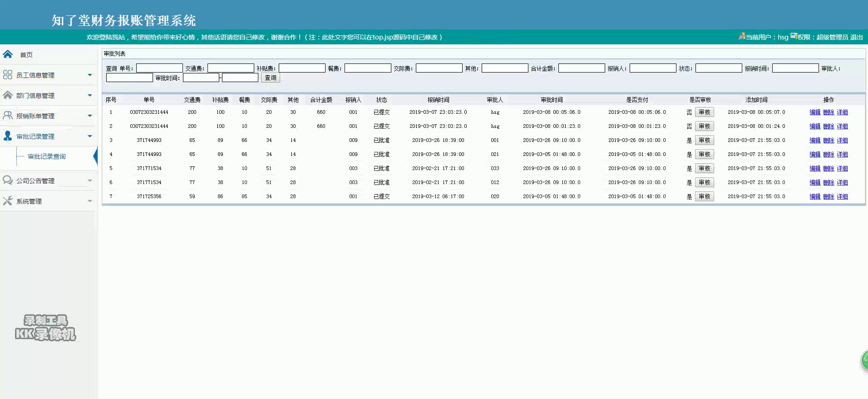Expand 公司公告管理 dropdown arrow

90,180
